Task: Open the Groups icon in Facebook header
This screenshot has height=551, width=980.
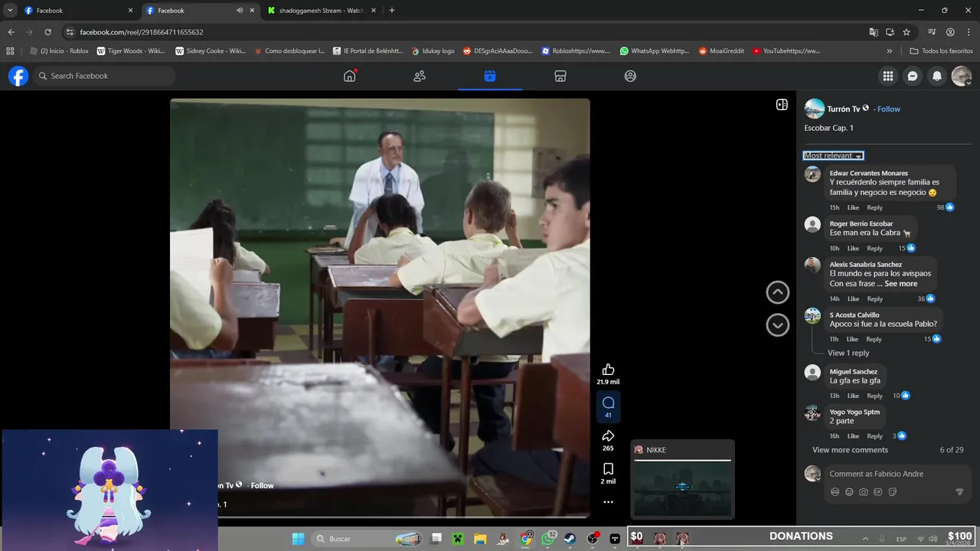Action: [x=630, y=76]
